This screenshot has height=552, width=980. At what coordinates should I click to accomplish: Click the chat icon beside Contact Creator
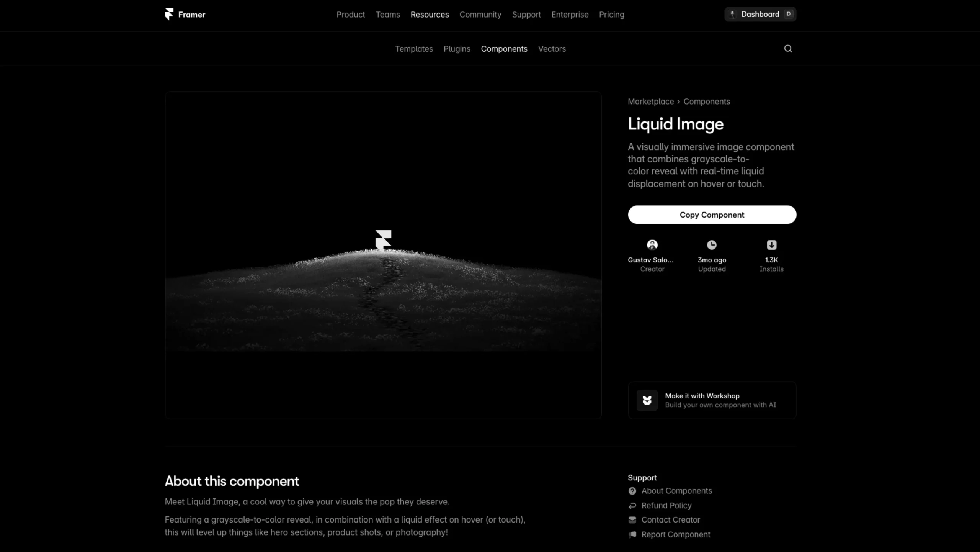632,520
